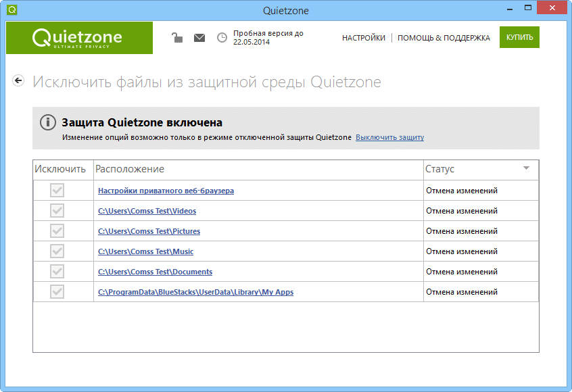Click the Защита Quietzone включена heading

click(x=142, y=122)
